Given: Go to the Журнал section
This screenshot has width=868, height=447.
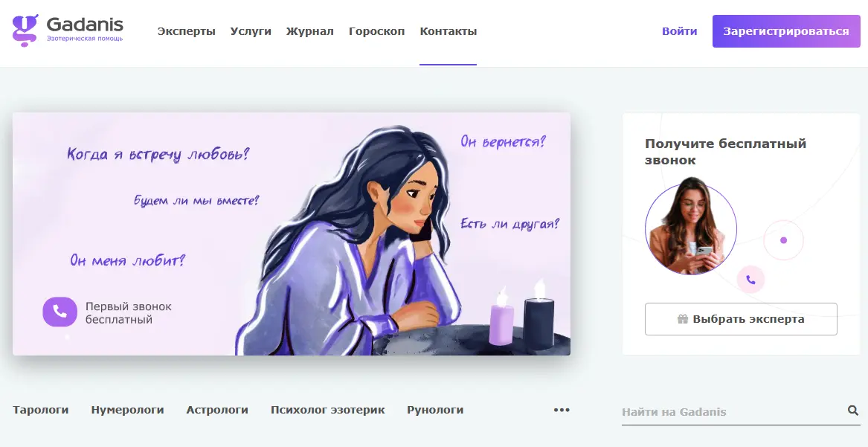Looking at the screenshot, I should (310, 31).
